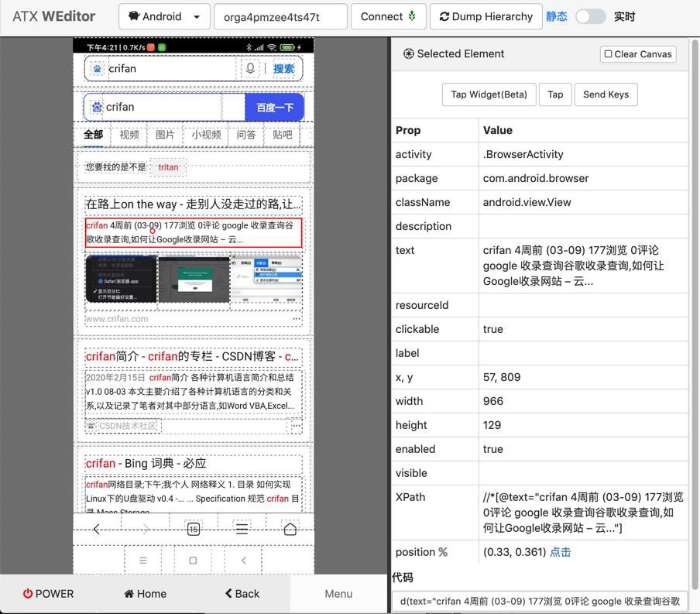
Task: Open the '在路上on the way' result title
Action: 194,204
